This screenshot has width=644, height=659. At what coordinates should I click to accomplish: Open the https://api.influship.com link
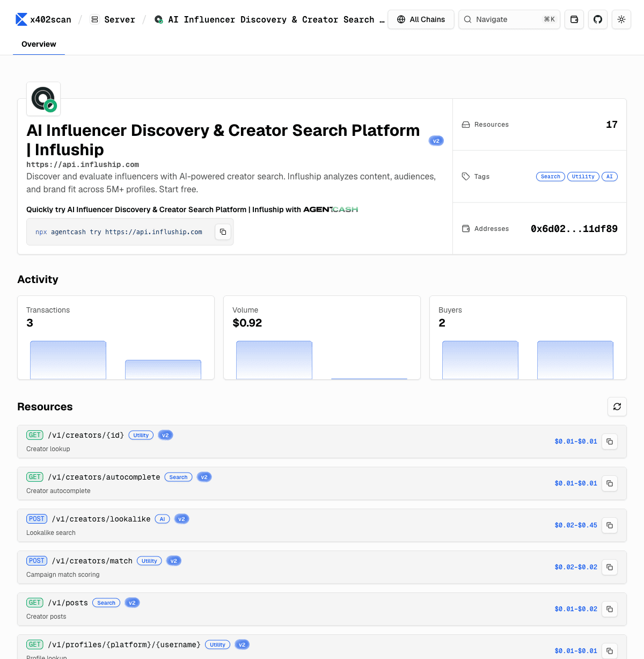[x=83, y=164]
